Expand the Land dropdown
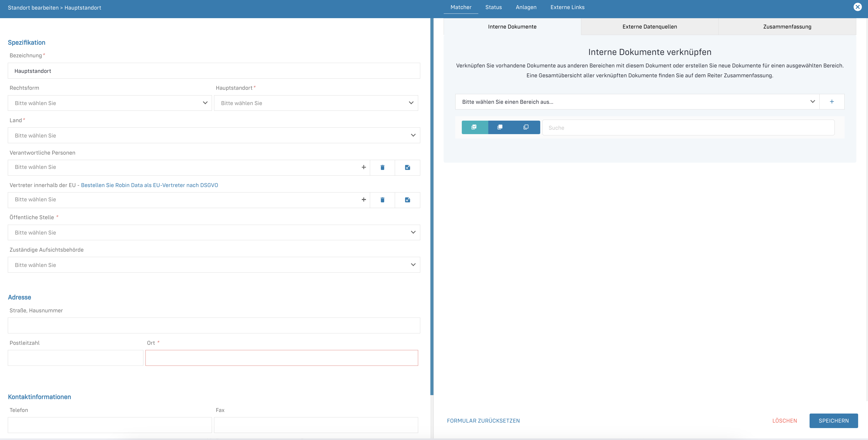This screenshot has width=868, height=440. [214, 135]
